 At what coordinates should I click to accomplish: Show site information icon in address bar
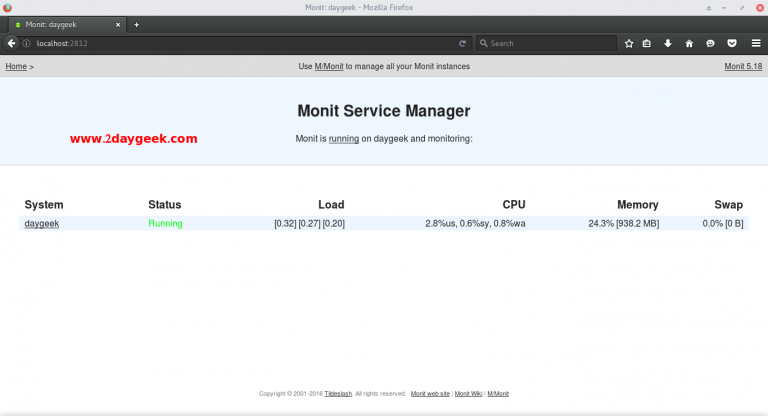click(26, 43)
